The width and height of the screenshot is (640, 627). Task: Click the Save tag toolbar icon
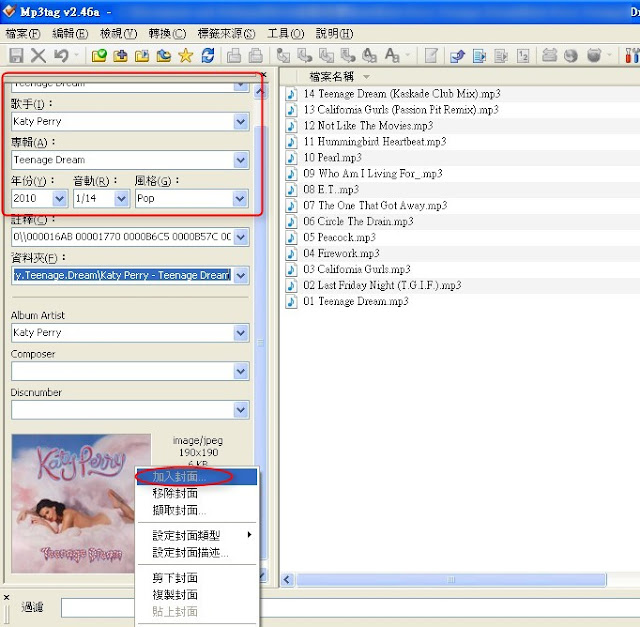click(x=16, y=55)
